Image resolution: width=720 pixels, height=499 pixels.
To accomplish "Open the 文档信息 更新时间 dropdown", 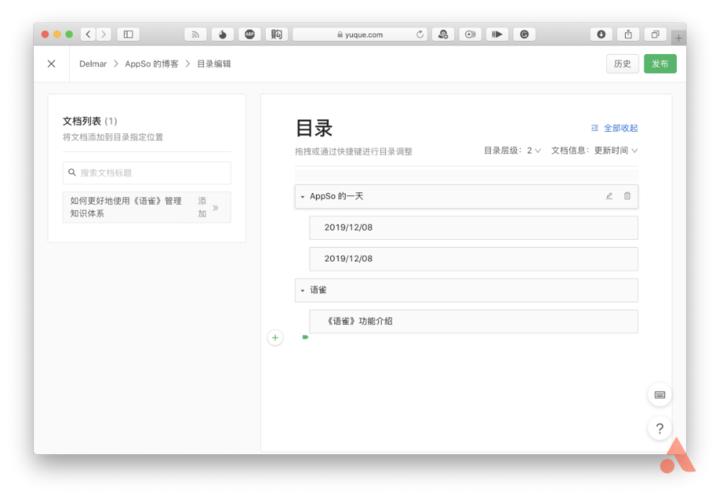I will [x=594, y=151].
